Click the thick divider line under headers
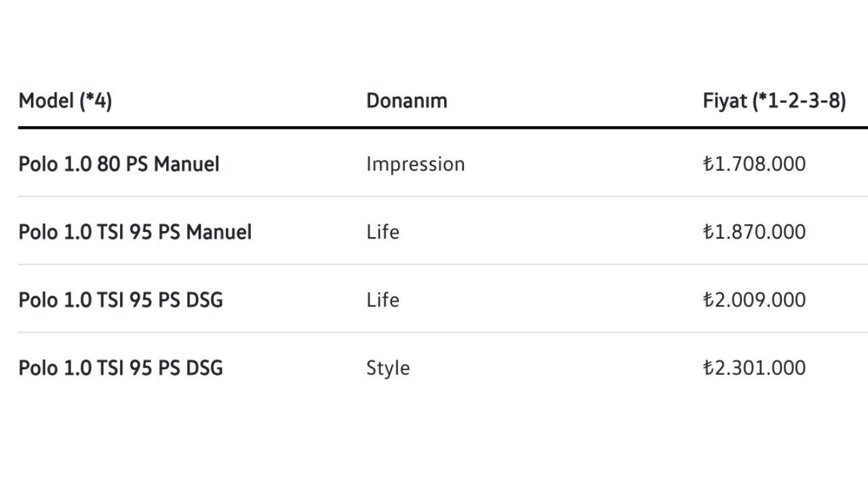Screen dimensions: 868x488 coord(443,127)
